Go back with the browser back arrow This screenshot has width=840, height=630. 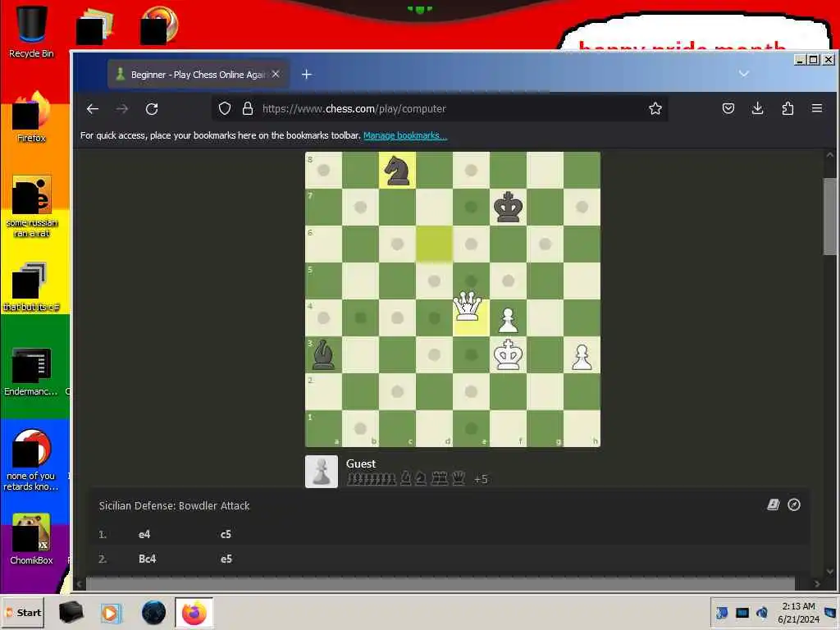click(93, 109)
